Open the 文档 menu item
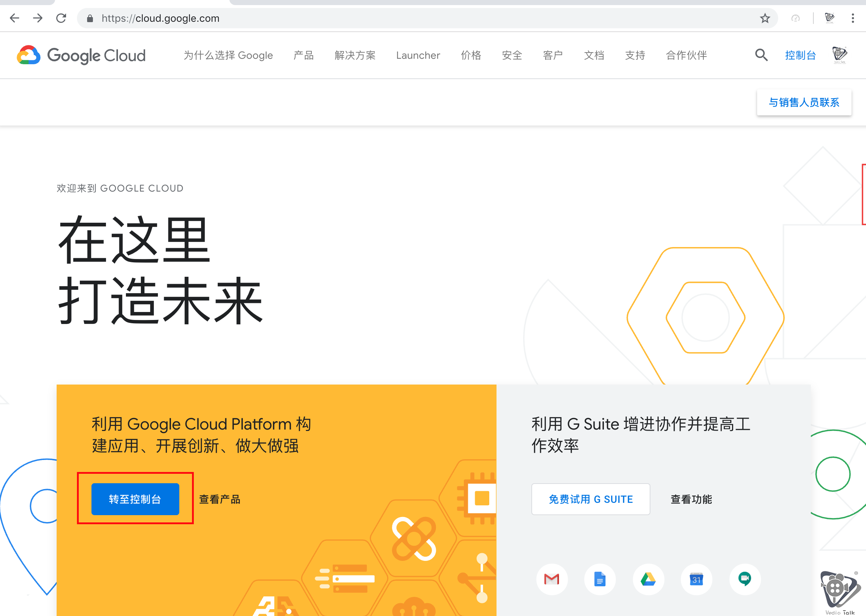 593,56
